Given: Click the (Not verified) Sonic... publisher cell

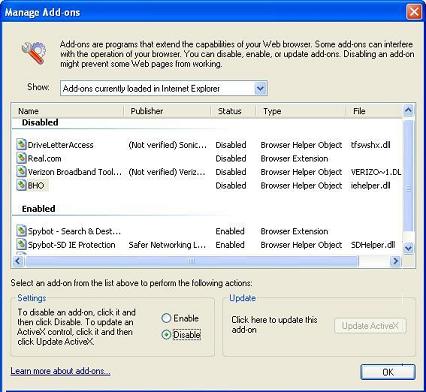Looking at the screenshot, I should pyautogui.click(x=167, y=145).
